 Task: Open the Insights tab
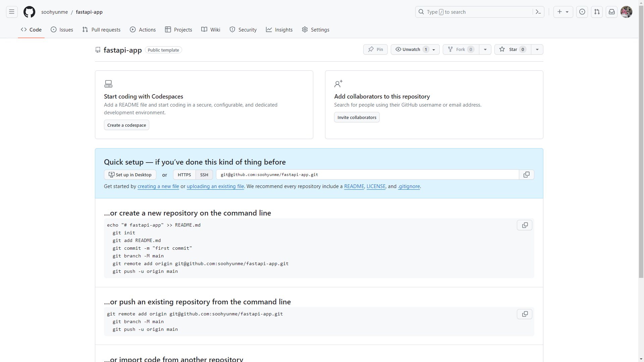point(279,29)
